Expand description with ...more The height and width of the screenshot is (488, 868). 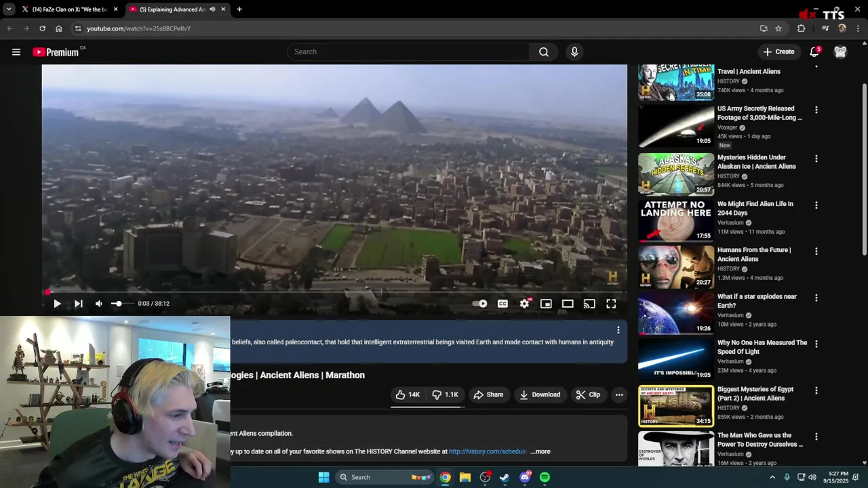(x=540, y=451)
